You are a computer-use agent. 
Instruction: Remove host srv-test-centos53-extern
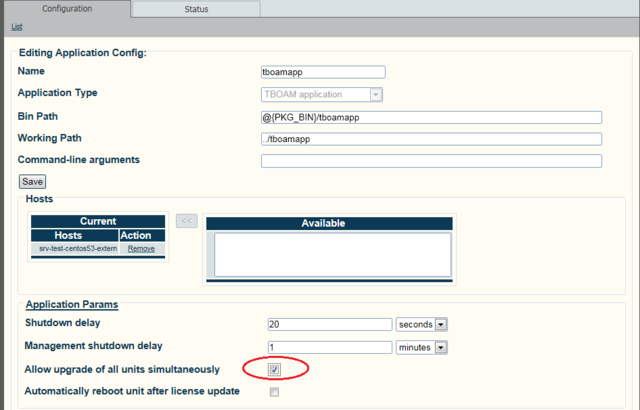click(x=140, y=248)
